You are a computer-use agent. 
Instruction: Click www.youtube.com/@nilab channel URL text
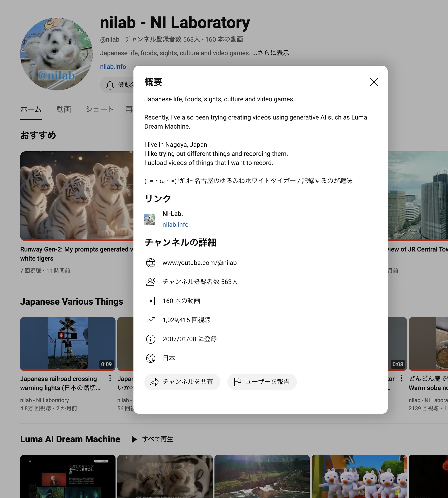[x=200, y=263]
